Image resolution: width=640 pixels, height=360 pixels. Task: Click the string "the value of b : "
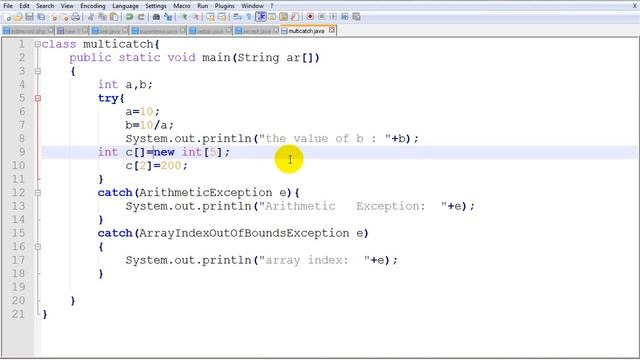click(x=325, y=138)
